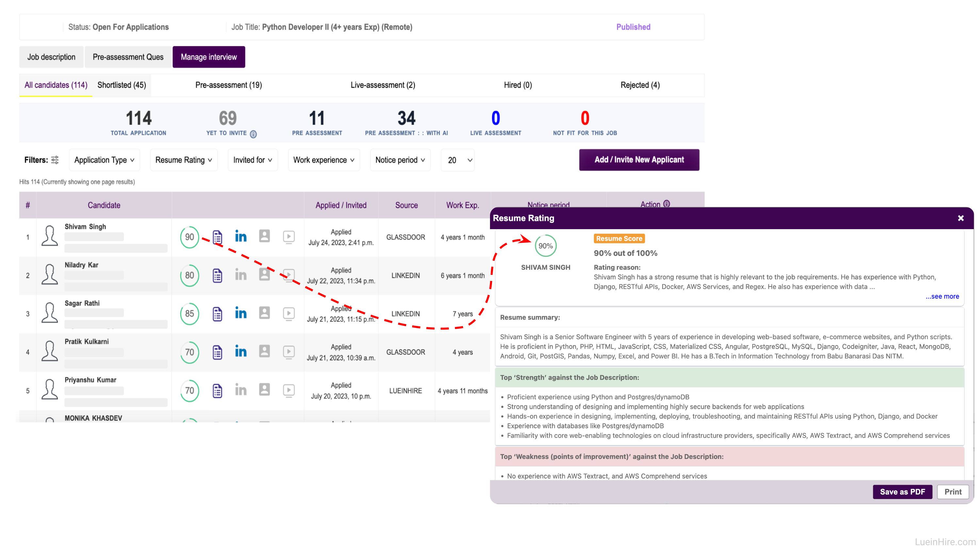This screenshot has height=551, width=980.
Task: Click the Save as PDF button
Action: (x=902, y=492)
